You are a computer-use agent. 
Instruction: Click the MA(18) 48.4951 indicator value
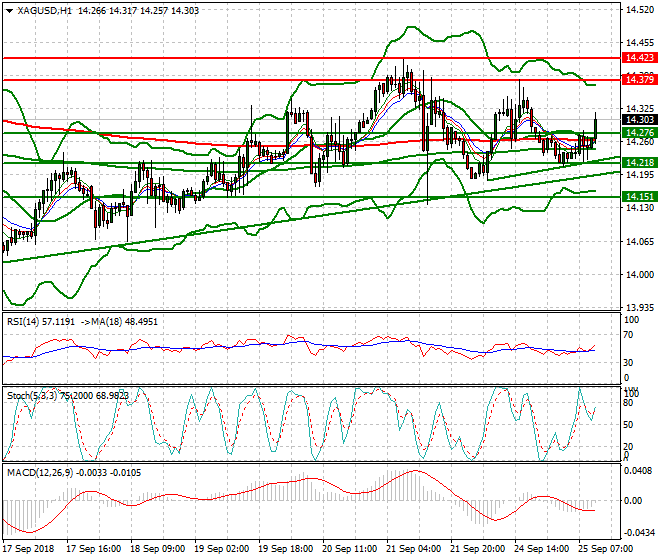[122, 322]
